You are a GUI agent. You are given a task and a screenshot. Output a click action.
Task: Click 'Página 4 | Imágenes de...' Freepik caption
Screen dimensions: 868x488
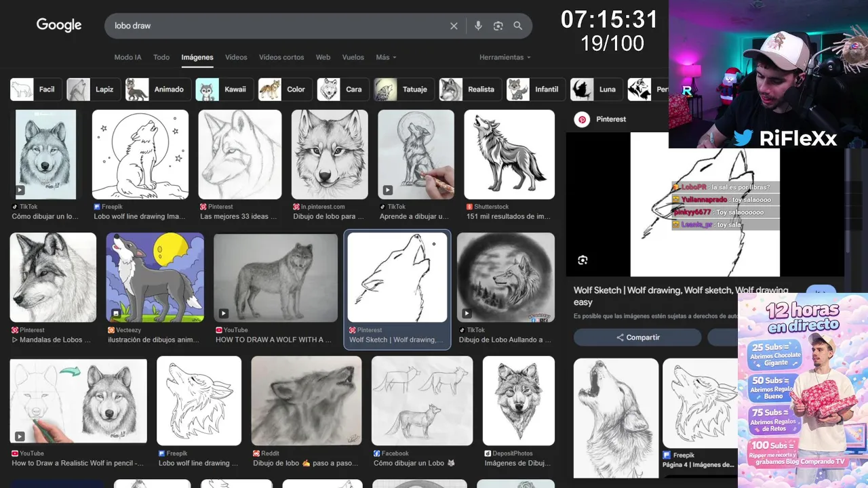click(698, 465)
